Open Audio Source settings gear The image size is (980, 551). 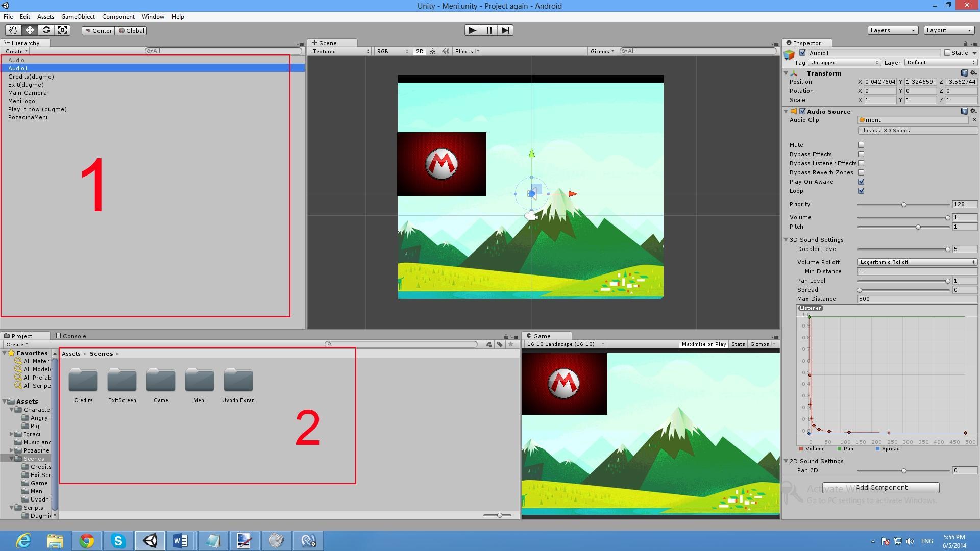(x=973, y=111)
